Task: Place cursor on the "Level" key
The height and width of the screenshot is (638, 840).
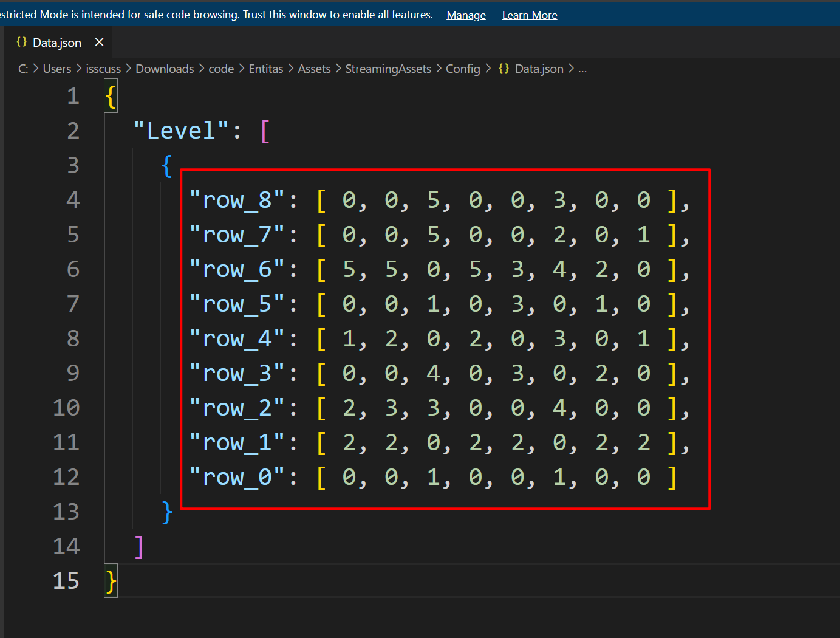Action: (181, 131)
